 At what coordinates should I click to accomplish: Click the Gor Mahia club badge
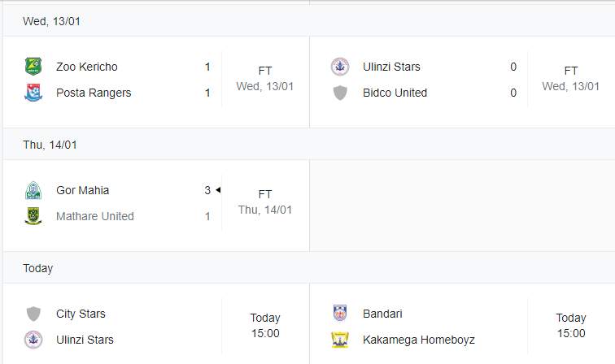33,190
